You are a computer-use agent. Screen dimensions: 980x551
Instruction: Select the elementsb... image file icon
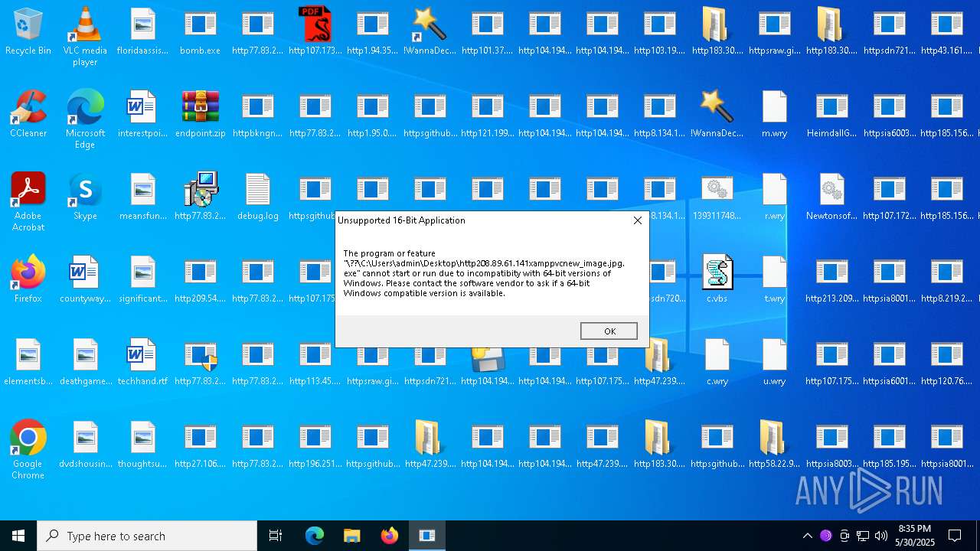pyautogui.click(x=28, y=362)
